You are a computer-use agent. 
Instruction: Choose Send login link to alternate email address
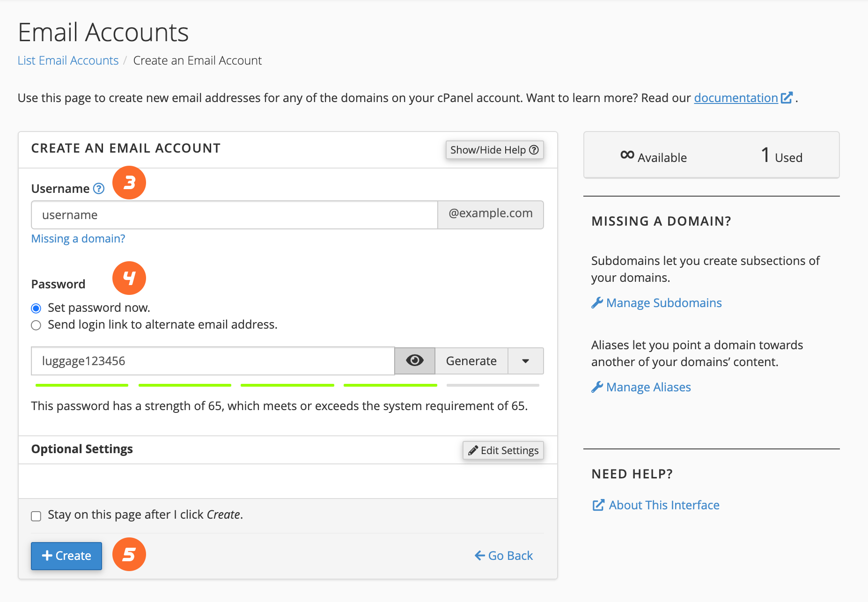tap(36, 325)
